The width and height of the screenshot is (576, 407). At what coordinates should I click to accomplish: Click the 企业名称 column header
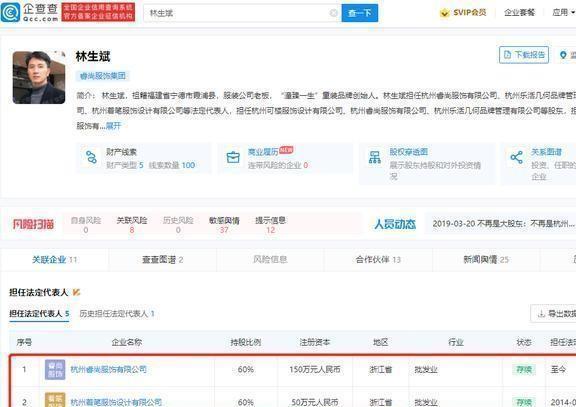127,342
